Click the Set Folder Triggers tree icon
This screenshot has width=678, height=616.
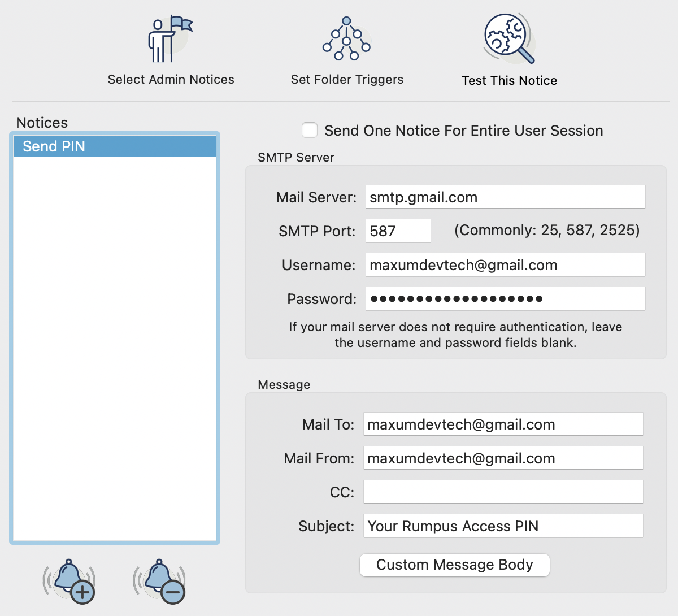point(346,39)
